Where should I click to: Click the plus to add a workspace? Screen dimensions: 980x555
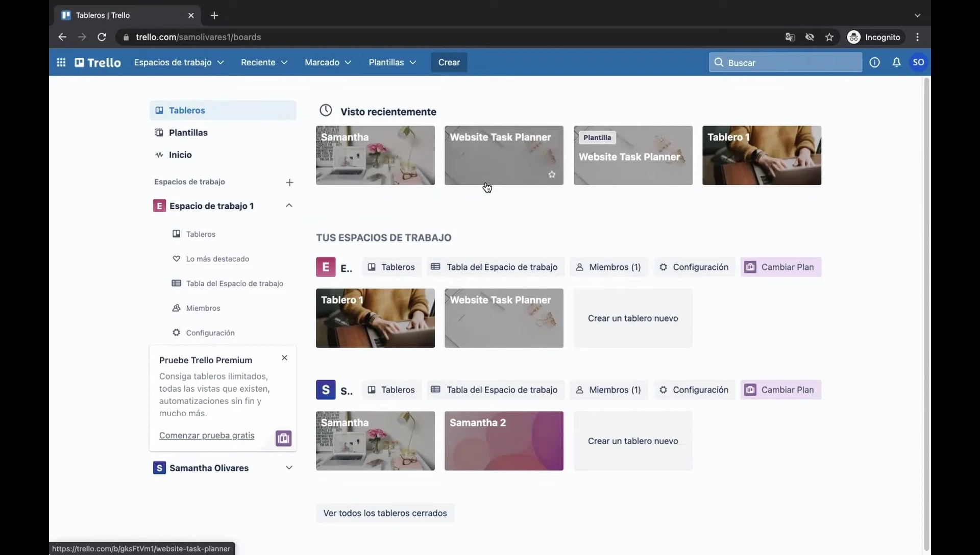point(289,182)
